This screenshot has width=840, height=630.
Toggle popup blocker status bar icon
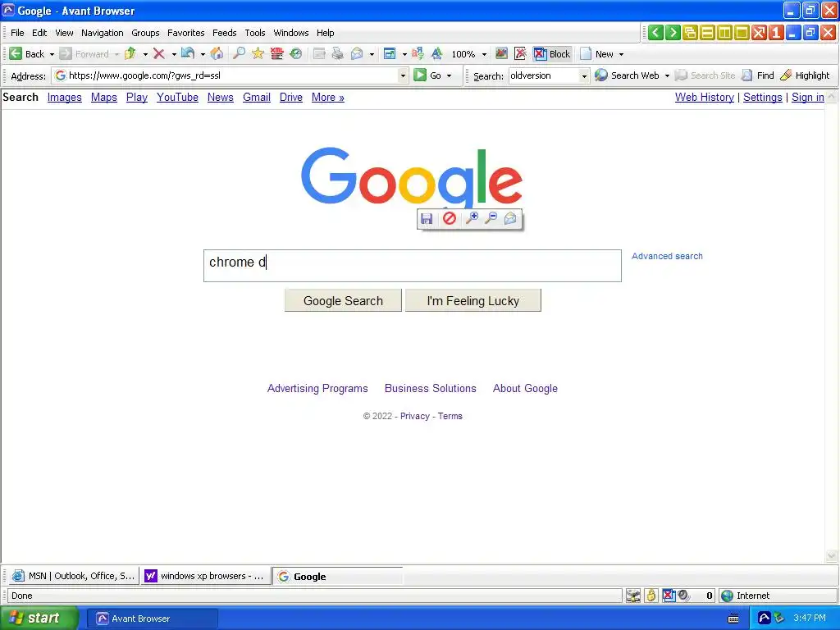click(x=669, y=596)
